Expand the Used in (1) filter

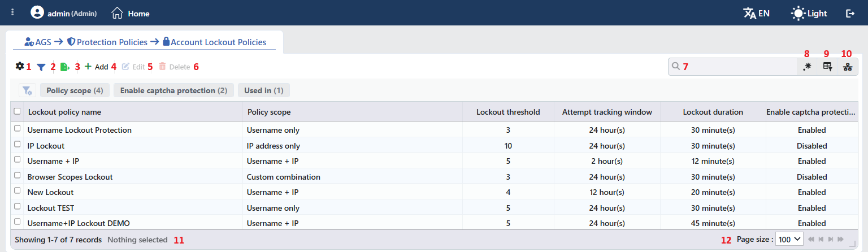point(264,90)
